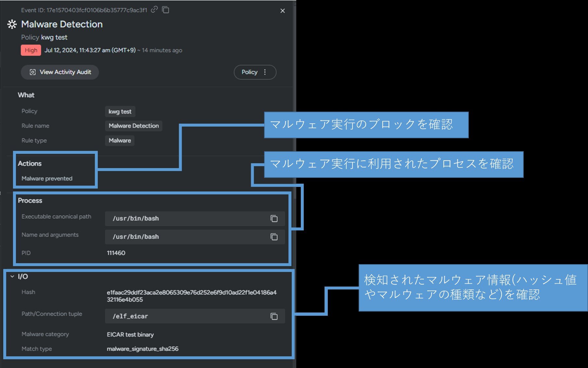This screenshot has width=588, height=368.
Task: Click the Policy button label
Action: pyautogui.click(x=249, y=72)
